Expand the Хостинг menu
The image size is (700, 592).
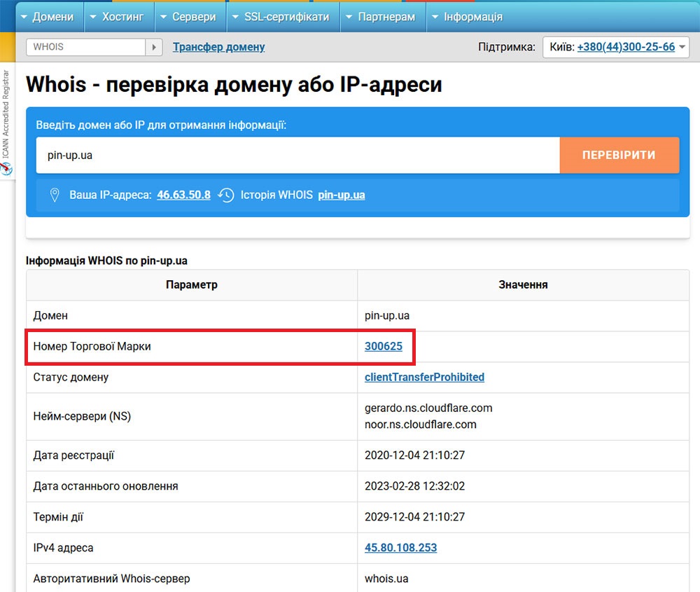click(115, 17)
